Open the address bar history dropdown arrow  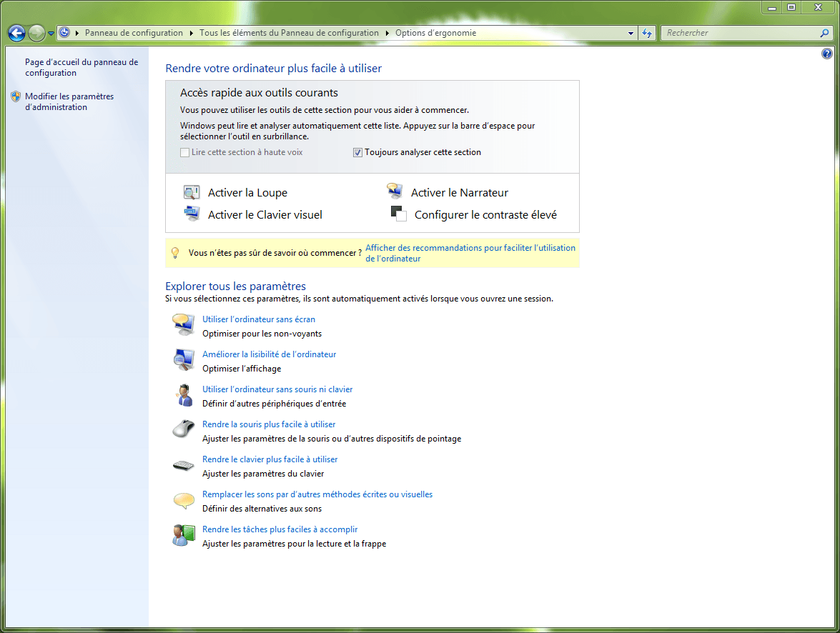tap(631, 33)
